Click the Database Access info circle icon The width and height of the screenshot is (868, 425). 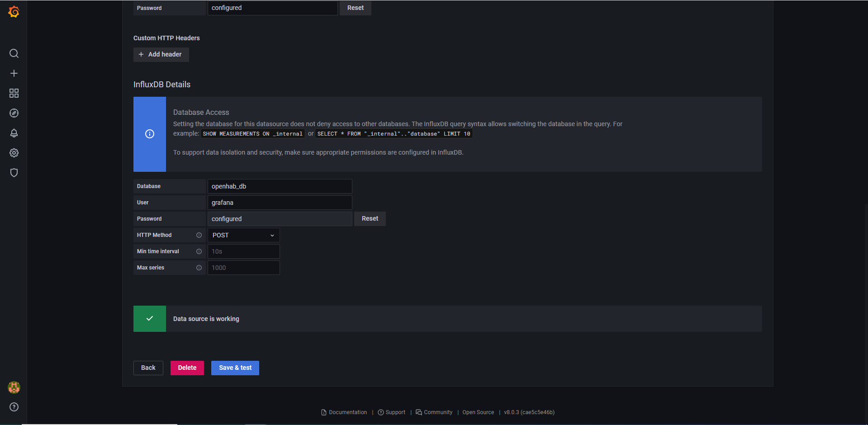pyautogui.click(x=150, y=134)
